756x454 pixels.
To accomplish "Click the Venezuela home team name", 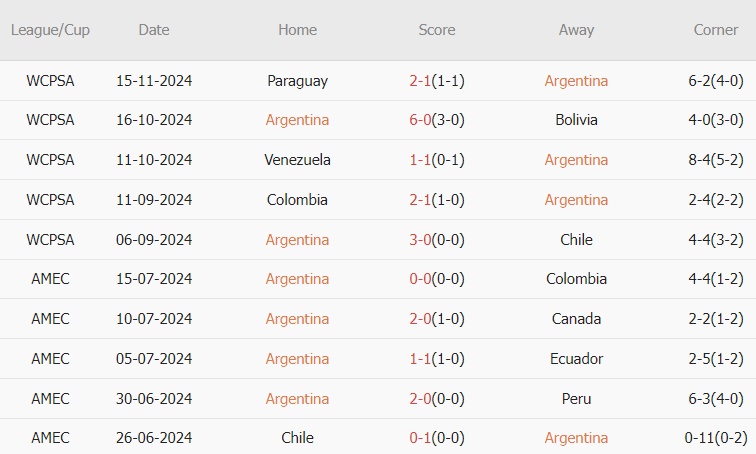I will point(297,160).
